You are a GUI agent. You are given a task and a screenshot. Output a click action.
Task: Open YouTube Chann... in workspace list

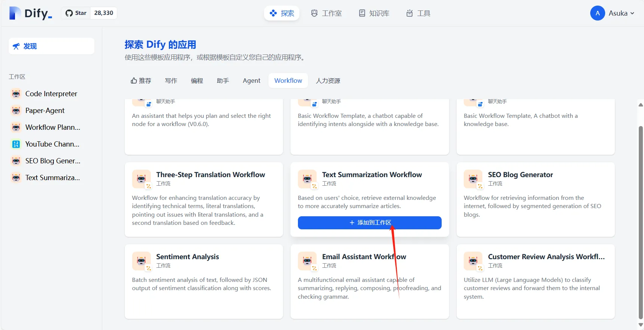[52, 144]
